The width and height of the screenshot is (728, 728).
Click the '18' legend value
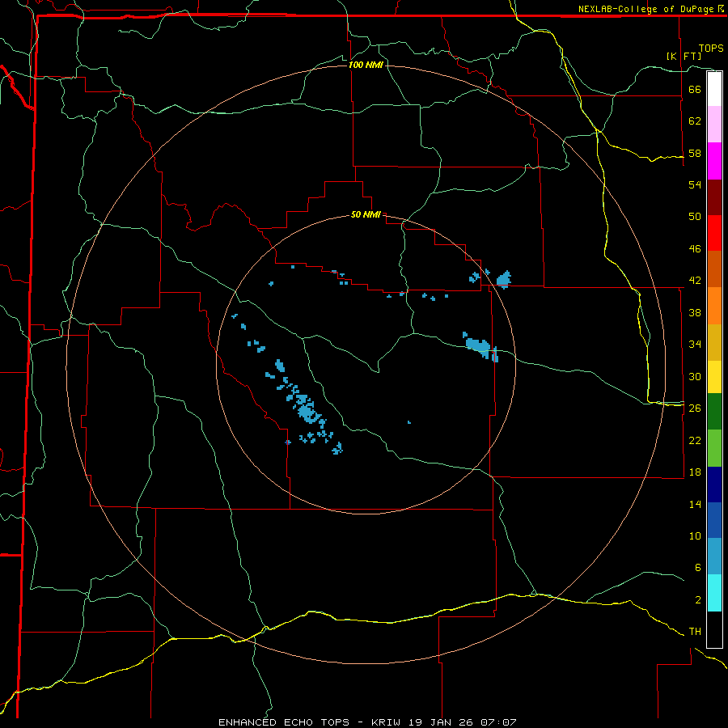pyautogui.click(x=695, y=472)
